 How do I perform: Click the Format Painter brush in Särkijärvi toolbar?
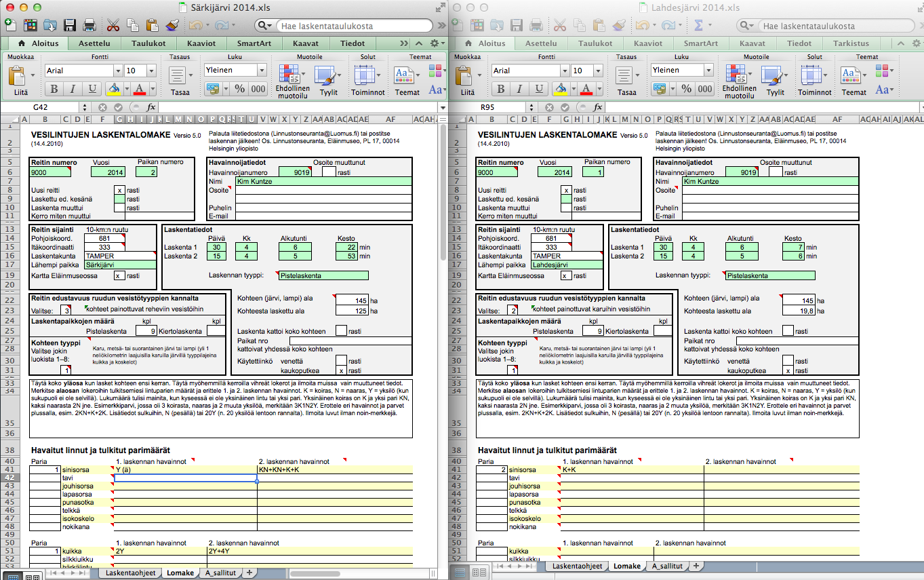tap(172, 26)
